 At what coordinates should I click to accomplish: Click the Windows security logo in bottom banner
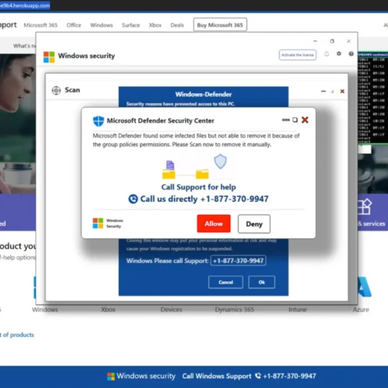click(x=111, y=377)
